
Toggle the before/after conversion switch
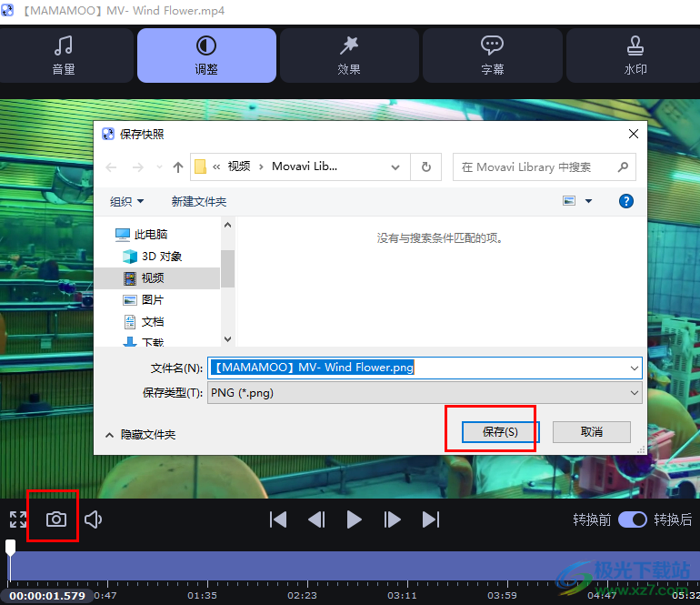click(x=632, y=519)
